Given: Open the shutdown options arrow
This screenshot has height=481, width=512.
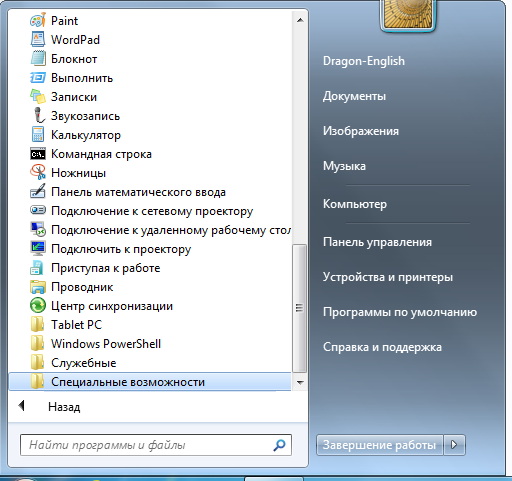Looking at the screenshot, I should click(454, 445).
